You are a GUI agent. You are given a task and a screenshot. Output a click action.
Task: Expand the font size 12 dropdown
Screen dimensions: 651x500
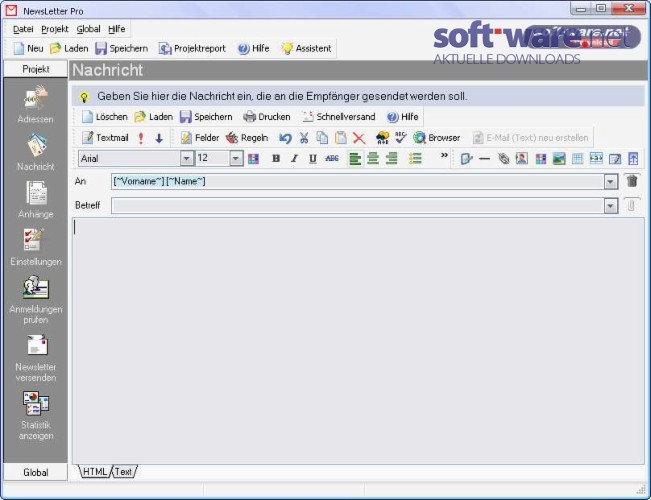pyautogui.click(x=236, y=158)
